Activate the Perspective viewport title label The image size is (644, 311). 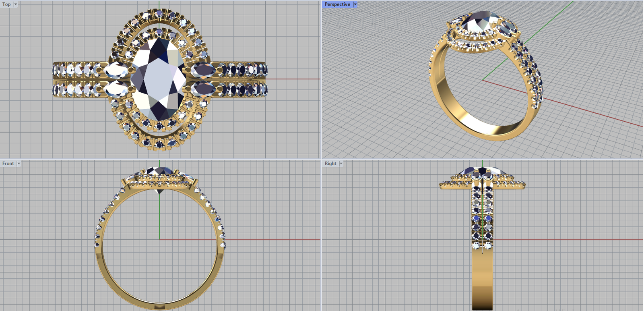point(337,4)
